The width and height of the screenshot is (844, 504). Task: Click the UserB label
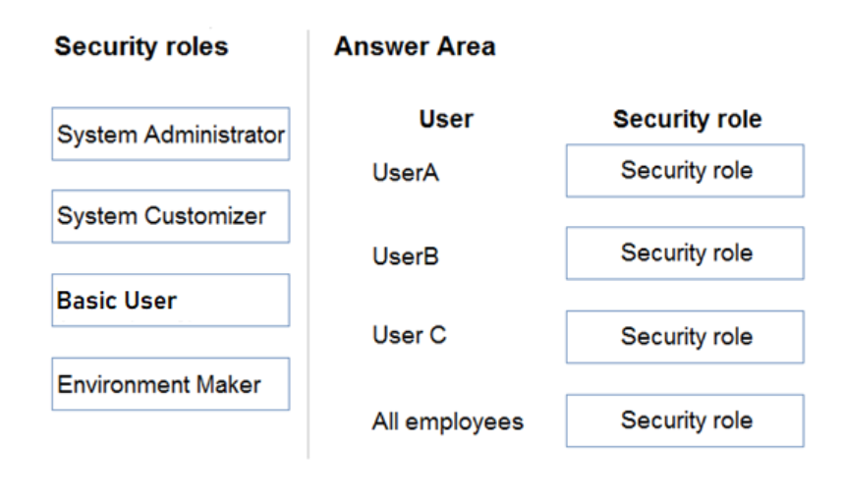406,256
